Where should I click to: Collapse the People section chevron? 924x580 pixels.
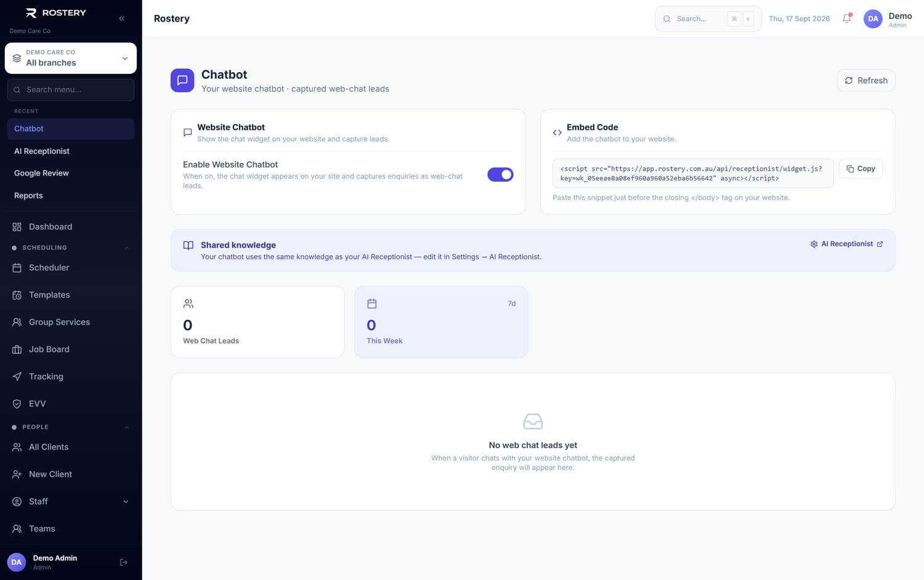click(x=126, y=427)
